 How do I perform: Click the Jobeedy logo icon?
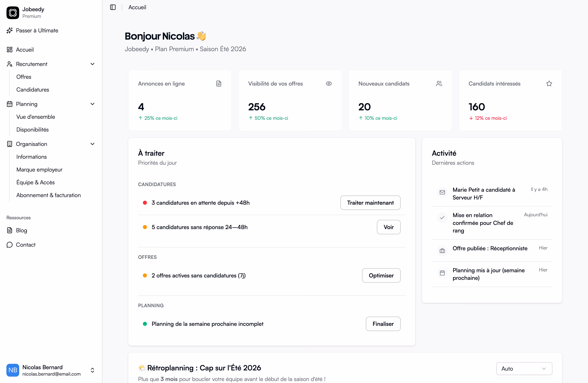[13, 13]
